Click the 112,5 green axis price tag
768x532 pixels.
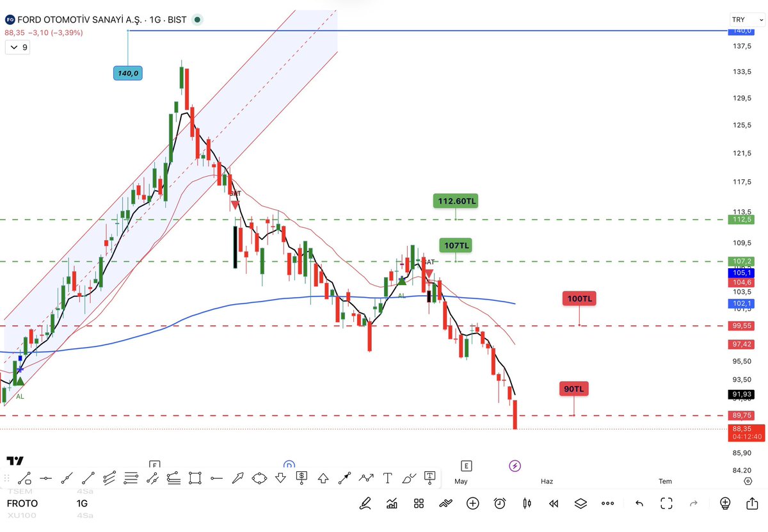pos(742,220)
